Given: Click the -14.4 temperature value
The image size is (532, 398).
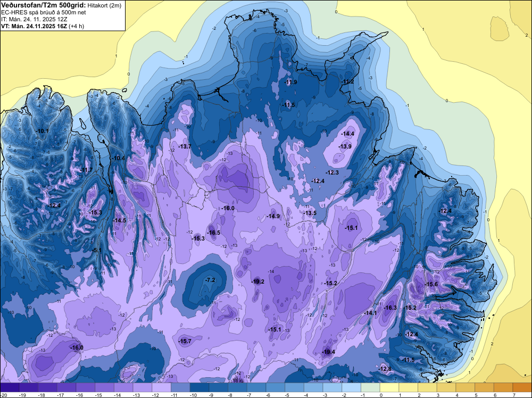Looking at the screenshot, I should [348, 134].
